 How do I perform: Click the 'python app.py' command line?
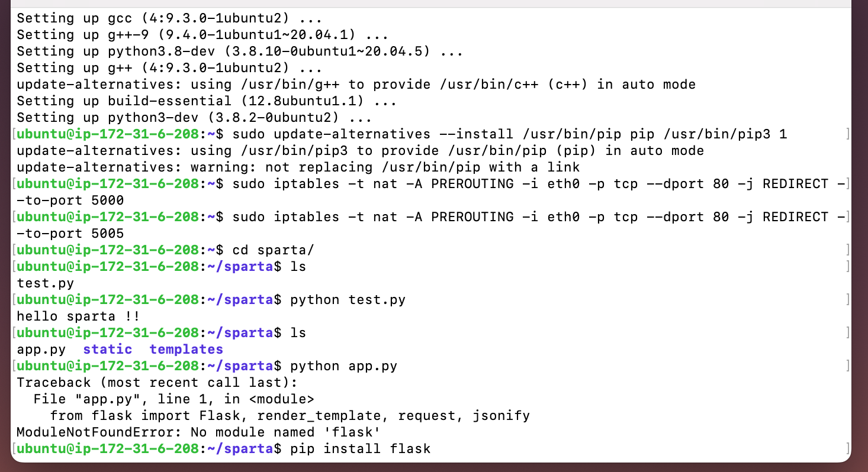coord(343,366)
